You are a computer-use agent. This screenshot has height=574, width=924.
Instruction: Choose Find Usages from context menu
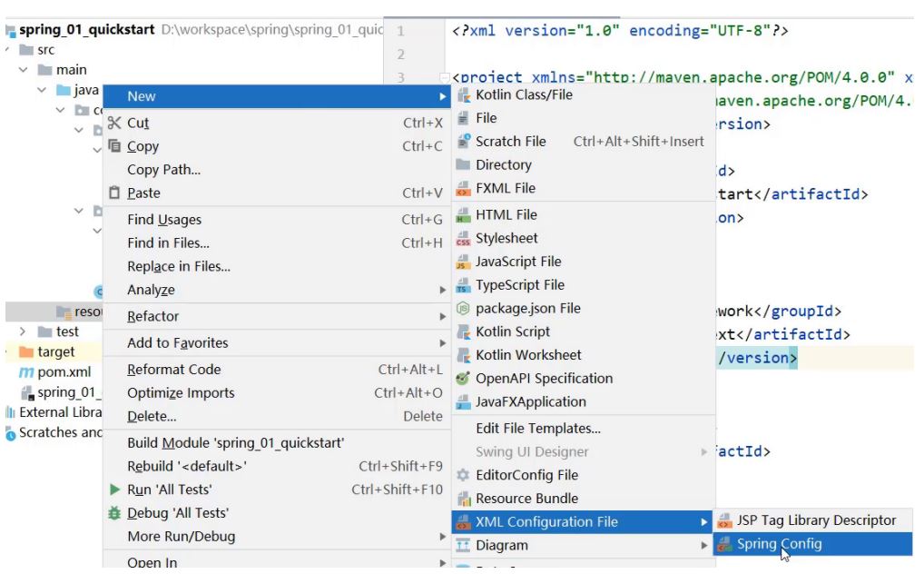pyautogui.click(x=164, y=220)
